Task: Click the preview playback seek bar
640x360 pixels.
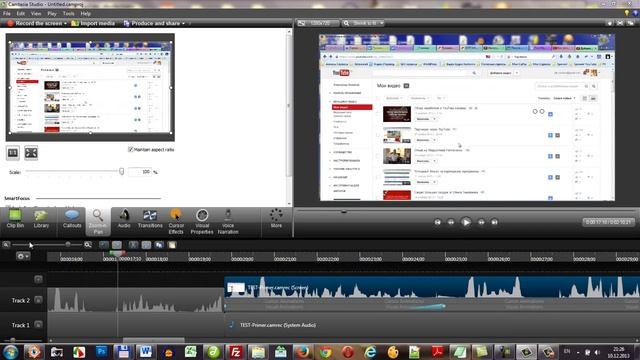Action: [x=466, y=211]
